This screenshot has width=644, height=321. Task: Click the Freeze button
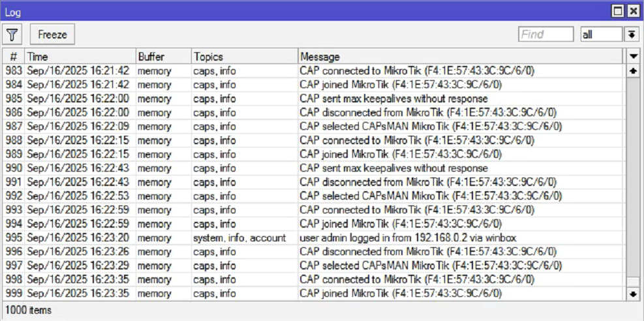pyautogui.click(x=52, y=35)
